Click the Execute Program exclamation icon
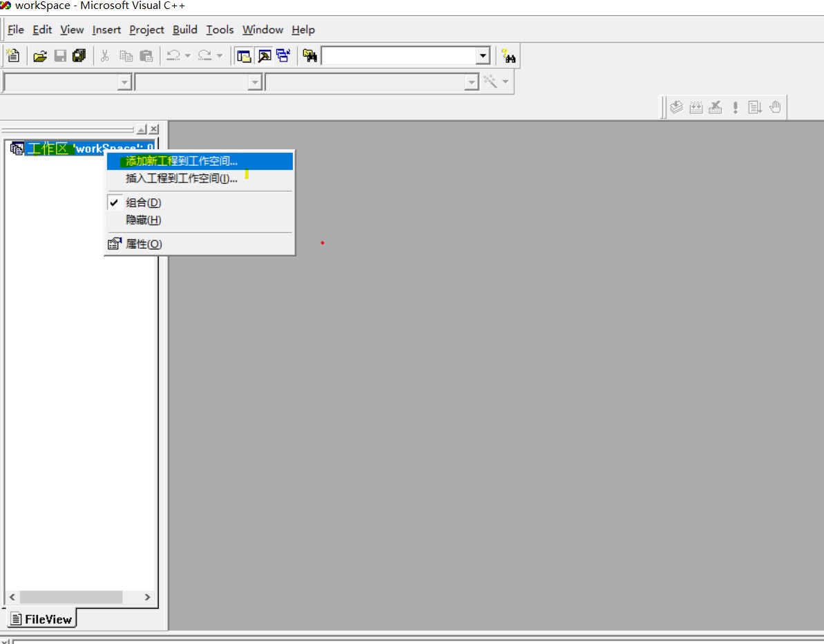 (x=735, y=108)
